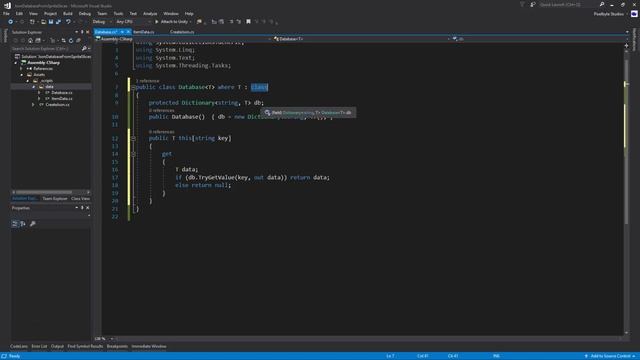Click Refresh icon in Solution Explorer toolbar
640x360 pixels.
[71, 40]
